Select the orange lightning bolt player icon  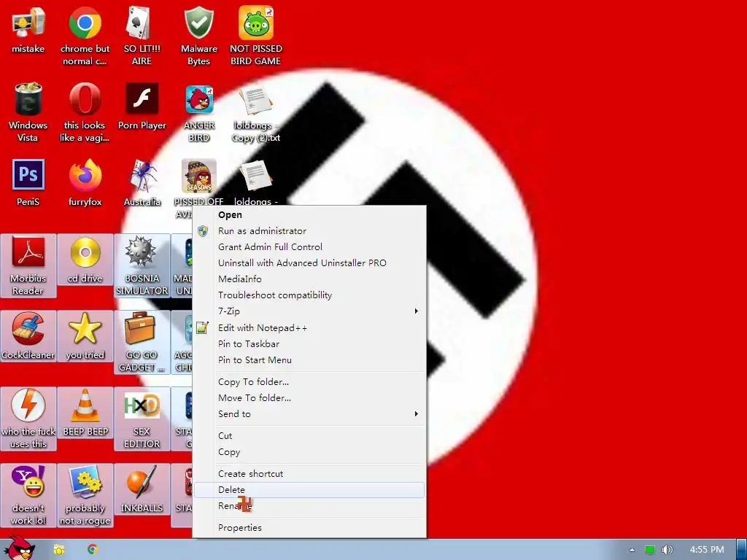point(28,418)
